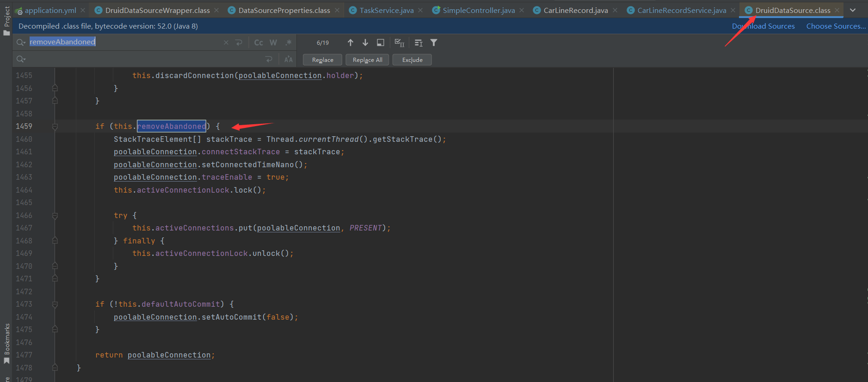The height and width of the screenshot is (382, 868).
Task: Close the DataSourceProperties.class tab
Action: (337, 10)
